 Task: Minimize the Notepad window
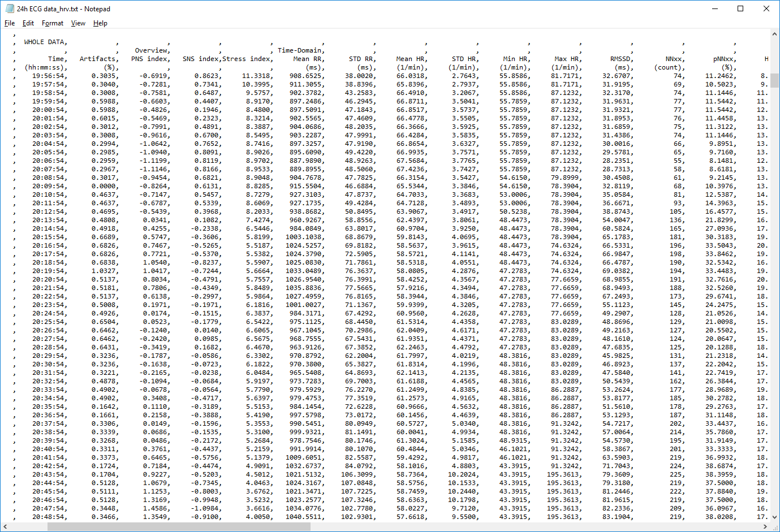pos(714,8)
